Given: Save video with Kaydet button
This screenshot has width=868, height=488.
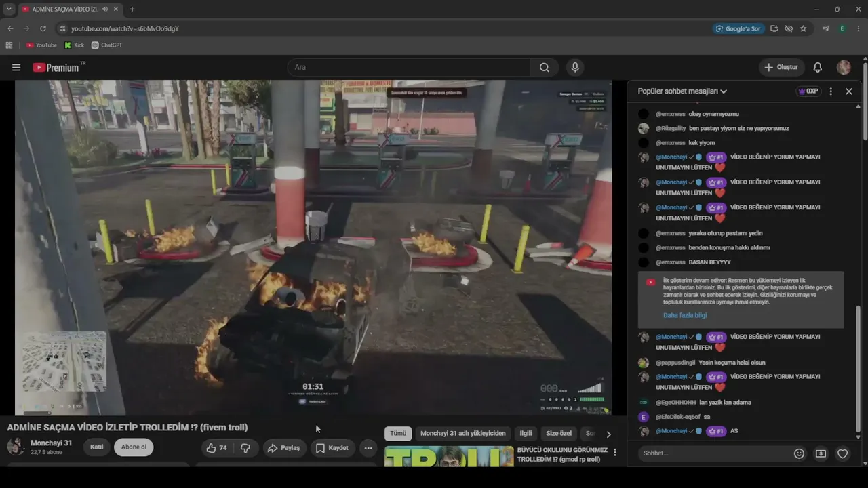Looking at the screenshot, I should 332,448.
